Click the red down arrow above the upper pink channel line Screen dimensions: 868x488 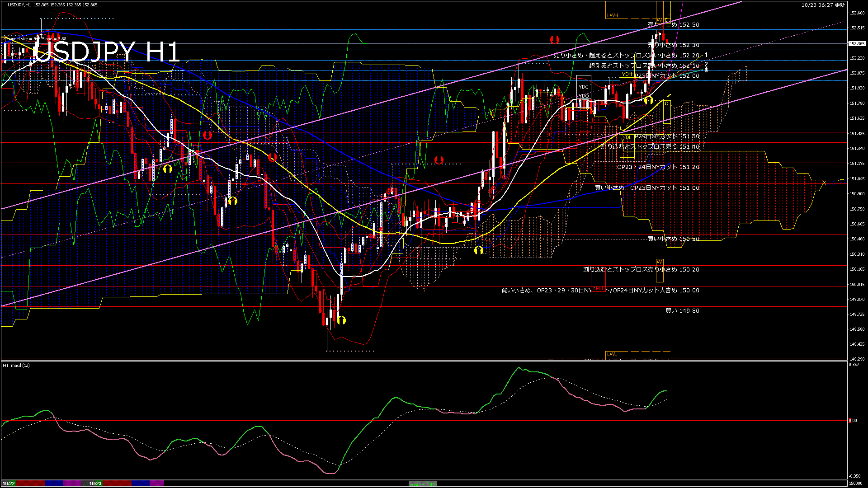[x=554, y=40]
